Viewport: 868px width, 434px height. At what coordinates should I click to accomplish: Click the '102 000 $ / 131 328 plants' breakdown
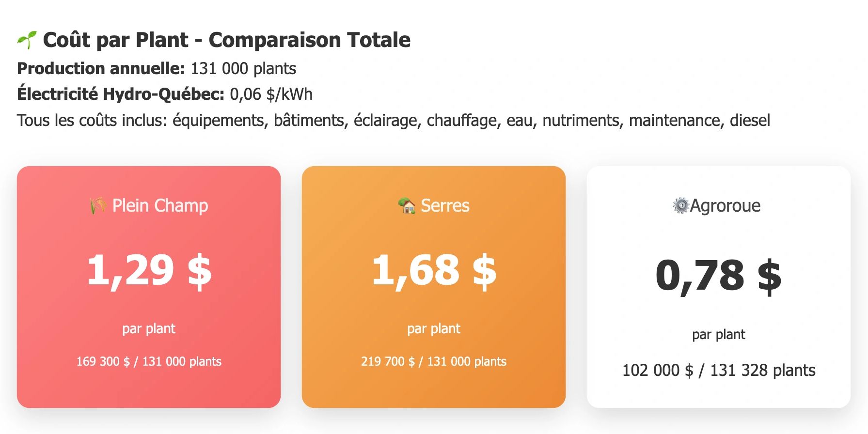click(x=718, y=371)
